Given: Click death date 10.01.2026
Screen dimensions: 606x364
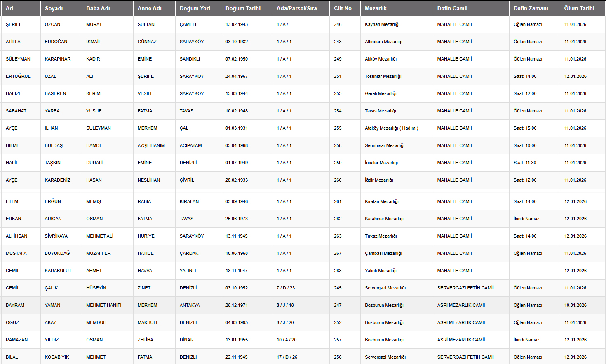Looking at the screenshot, I should [575, 305].
